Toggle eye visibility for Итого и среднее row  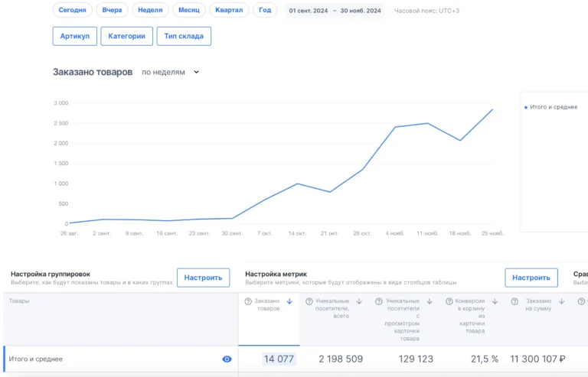(x=227, y=359)
